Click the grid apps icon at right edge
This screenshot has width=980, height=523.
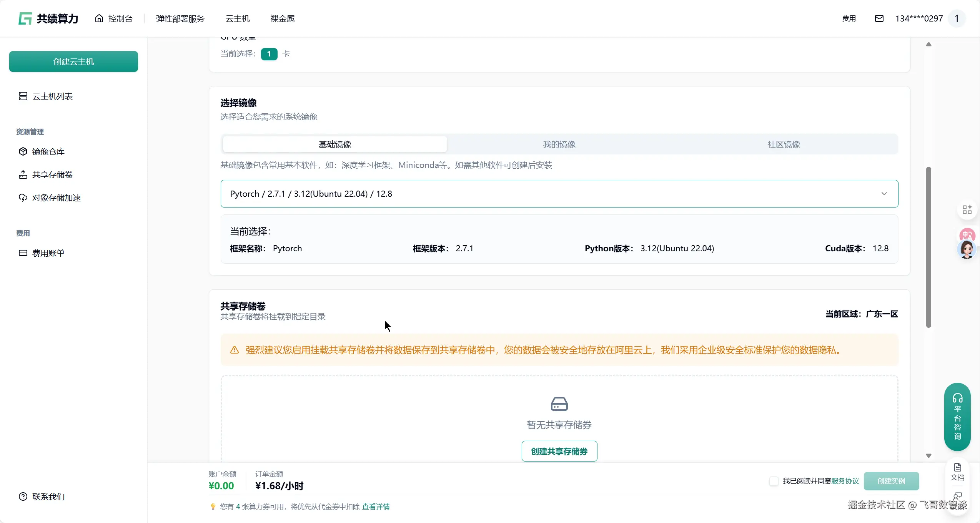point(967,210)
